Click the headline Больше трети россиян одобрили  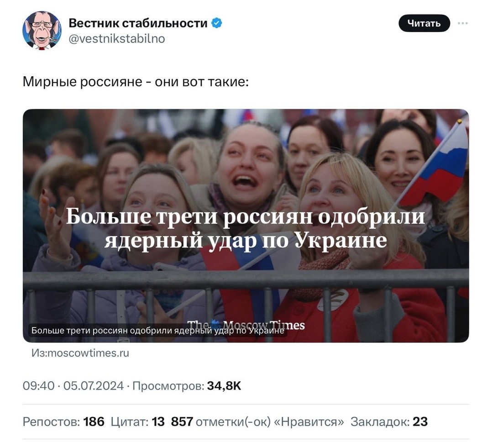click(246, 216)
